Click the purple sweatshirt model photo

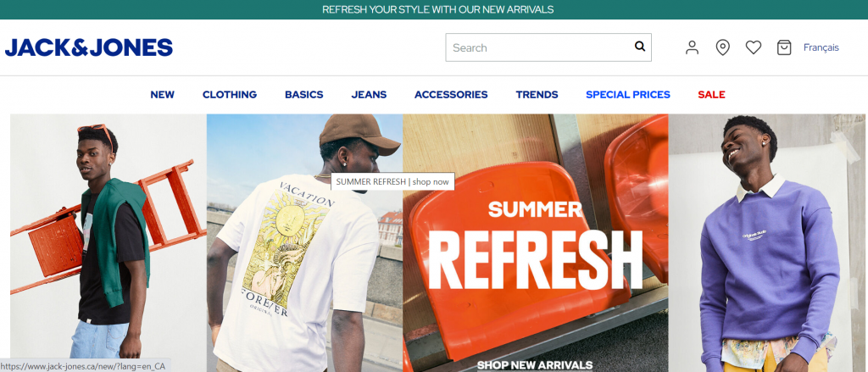click(x=766, y=243)
